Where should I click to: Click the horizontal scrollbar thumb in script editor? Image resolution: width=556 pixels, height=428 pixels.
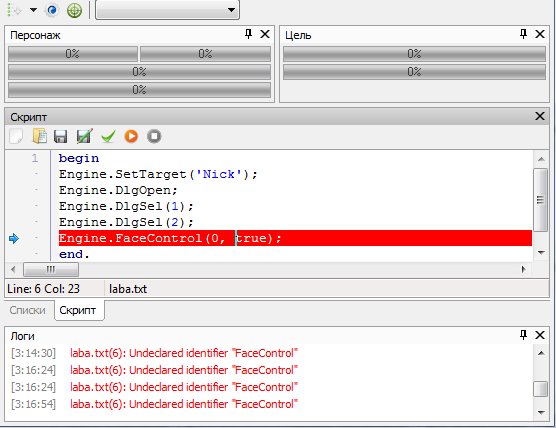pos(51,269)
